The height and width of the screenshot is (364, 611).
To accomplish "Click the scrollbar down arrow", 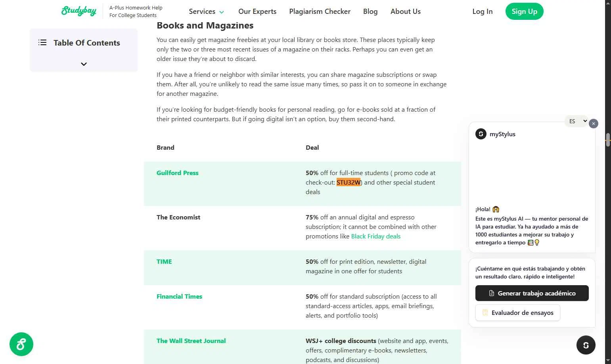I will tap(608, 360).
